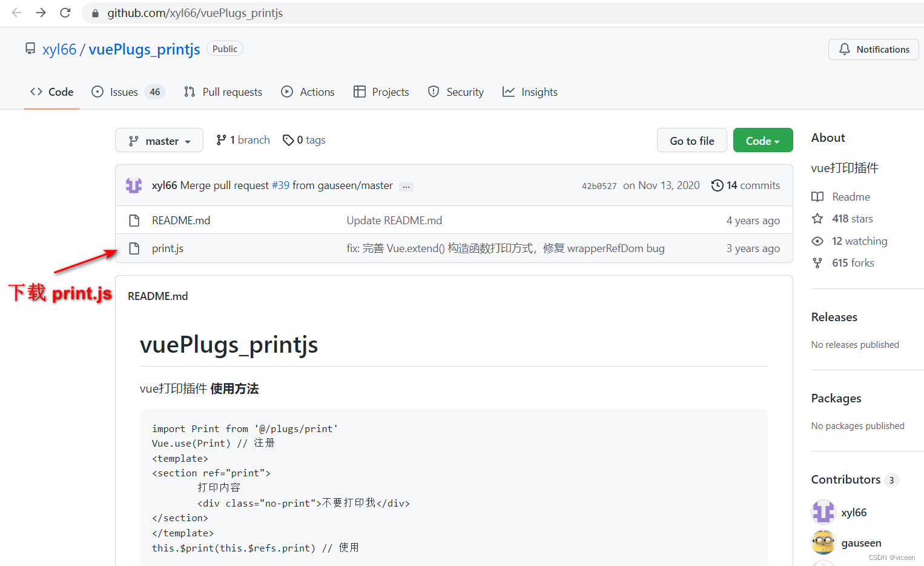This screenshot has width=924, height=566.
Task: Select the Security tab
Action: click(464, 92)
